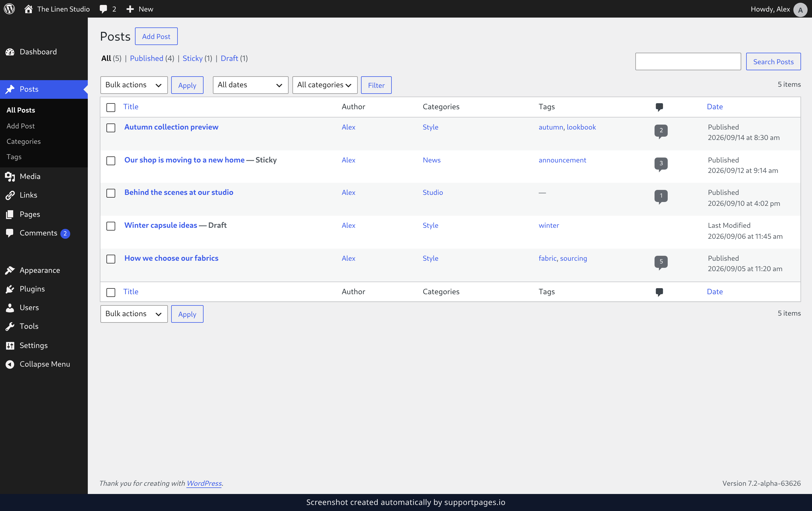Click the Links chain icon
The width and height of the screenshot is (812, 511).
pos(10,195)
